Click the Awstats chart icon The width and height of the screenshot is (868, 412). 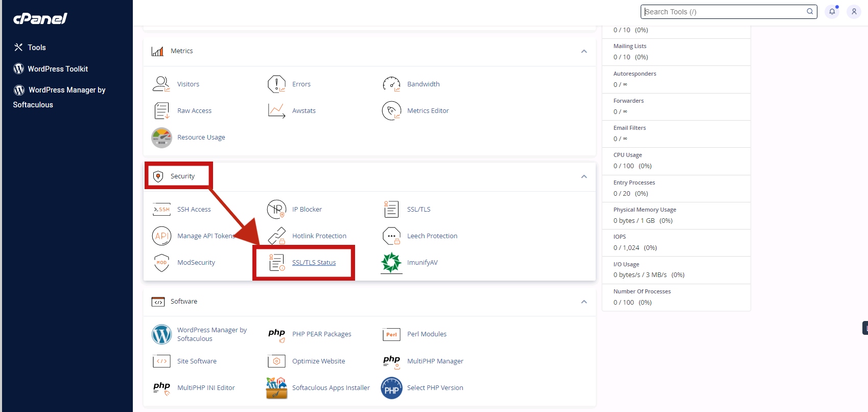coord(276,110)
